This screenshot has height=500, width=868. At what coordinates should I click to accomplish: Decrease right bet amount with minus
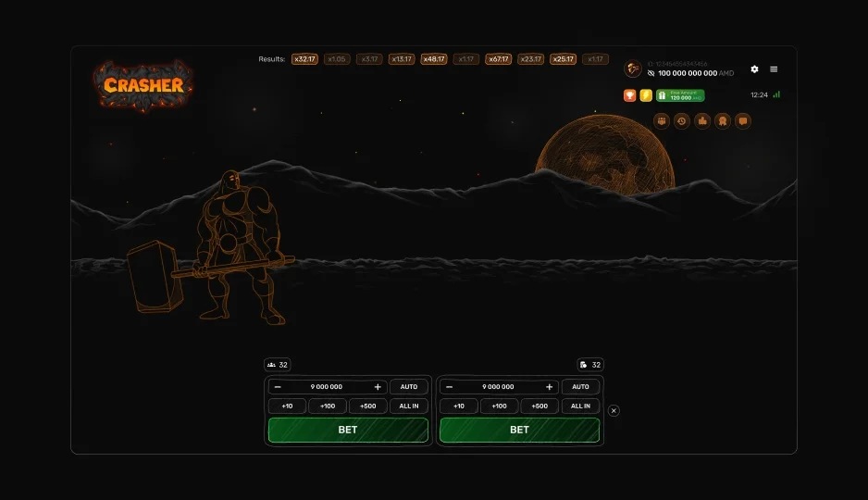[450, 387]
